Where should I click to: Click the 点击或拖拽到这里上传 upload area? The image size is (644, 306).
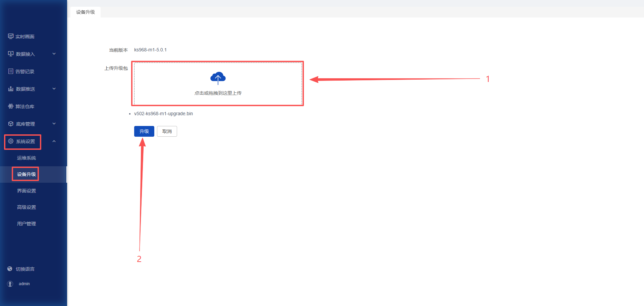pos(218,83)
